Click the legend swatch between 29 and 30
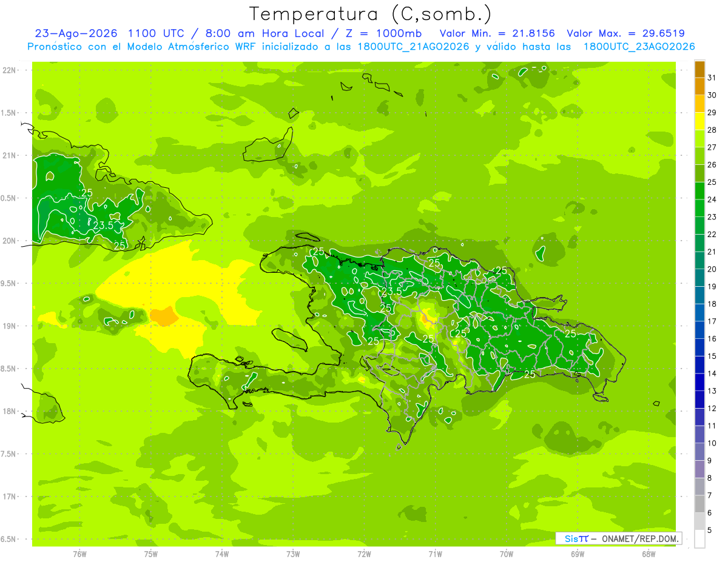The height and width of the screenshot is (562, 728). pyautogui.click(x=699, y=104)
